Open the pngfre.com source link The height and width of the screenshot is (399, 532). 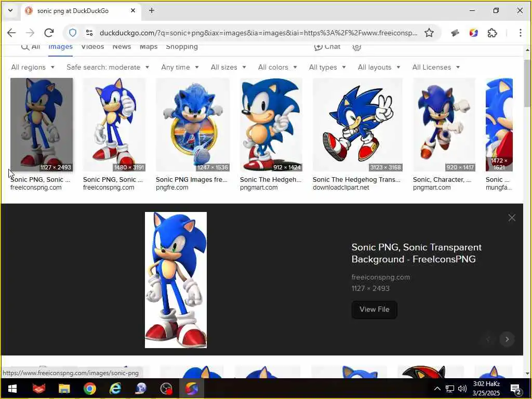click(172, 188)
